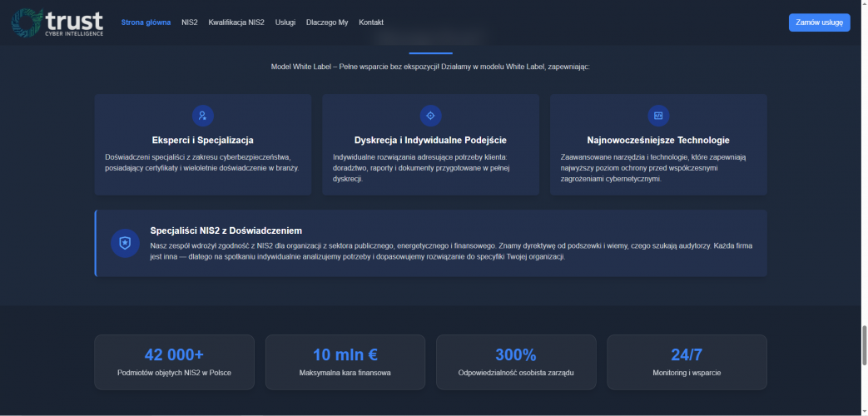
Task: Click the 42 000+ statistic value
Action: [175, 354]
